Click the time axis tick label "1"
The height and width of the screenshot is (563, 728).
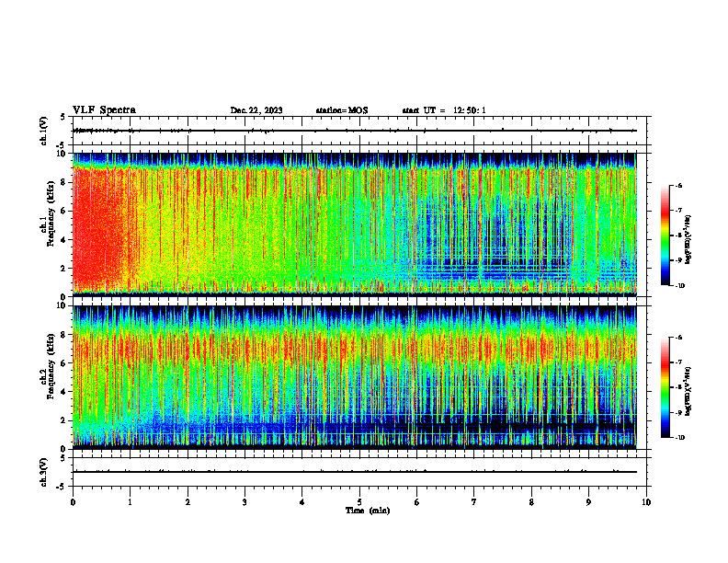[x=130, y=502]
